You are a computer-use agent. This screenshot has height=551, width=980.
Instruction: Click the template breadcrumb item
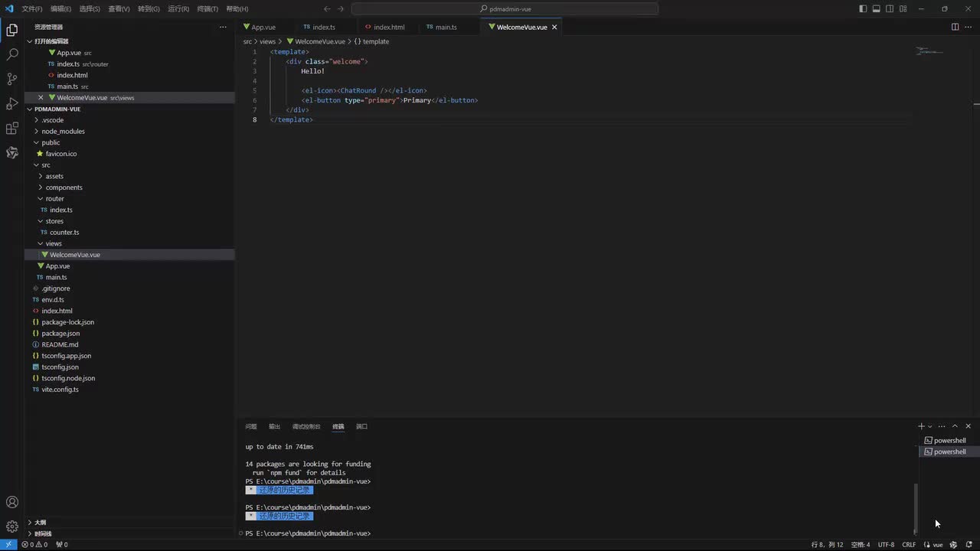(371, 41)
